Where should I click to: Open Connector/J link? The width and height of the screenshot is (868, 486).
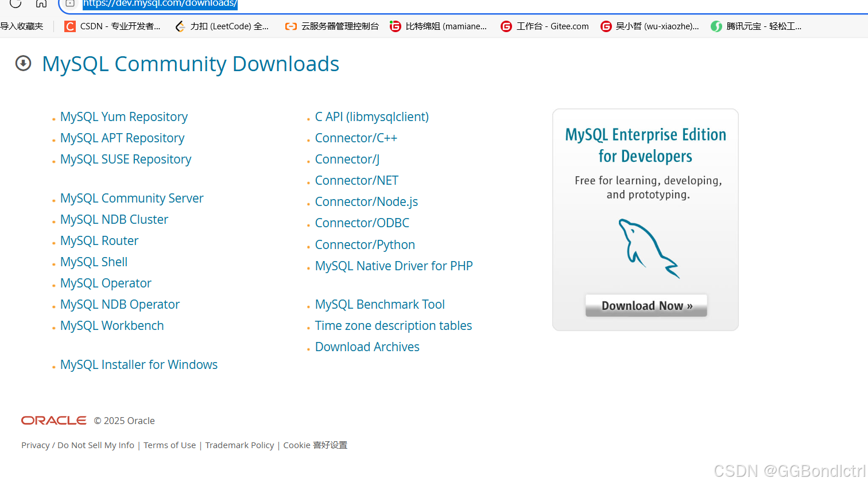[x=347, y=159]
